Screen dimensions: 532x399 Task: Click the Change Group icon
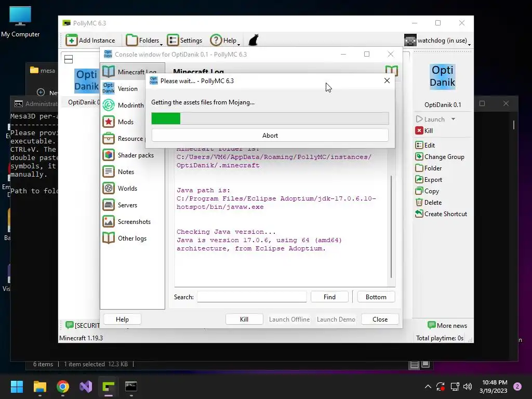419,157
